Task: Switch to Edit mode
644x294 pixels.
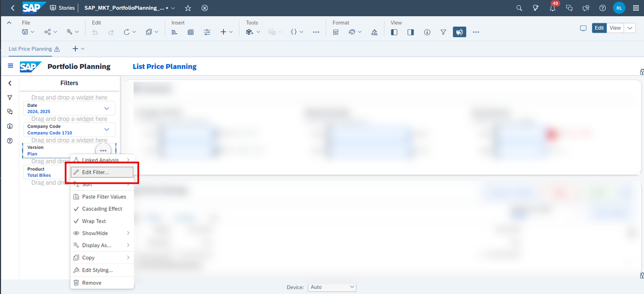Action: click(x=599, y=28)
